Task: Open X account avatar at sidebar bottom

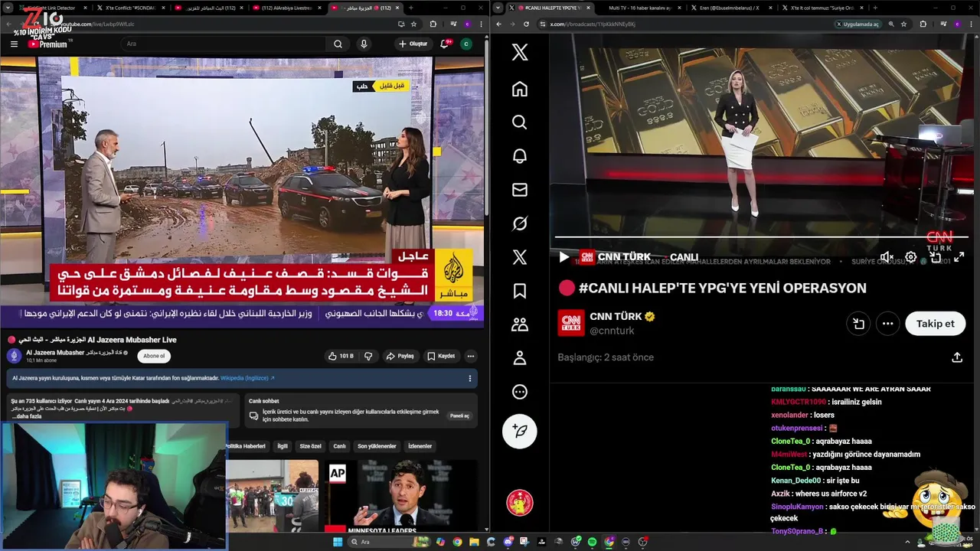Action: point(520,503)
